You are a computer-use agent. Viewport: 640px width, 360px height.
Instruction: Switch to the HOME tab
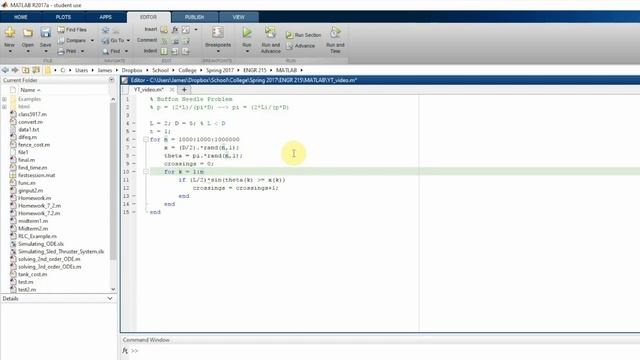pos(20,17)
